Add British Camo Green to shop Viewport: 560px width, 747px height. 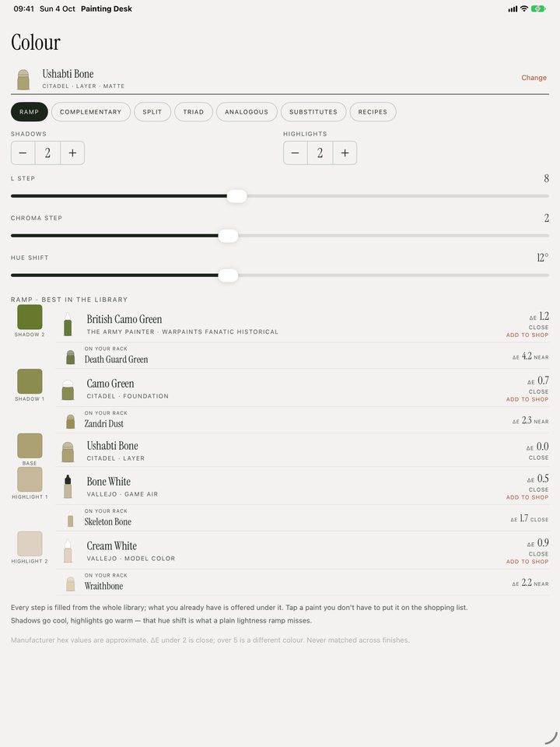click(527, 335)
